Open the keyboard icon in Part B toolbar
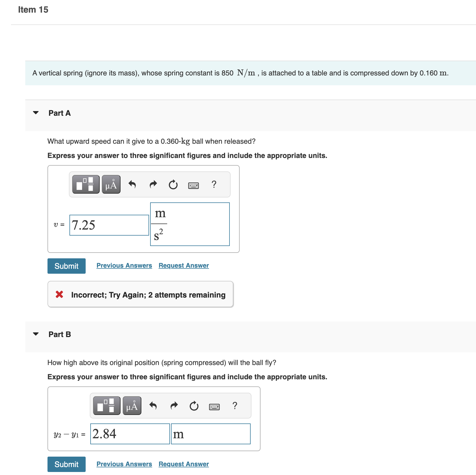 click(214, 406)
